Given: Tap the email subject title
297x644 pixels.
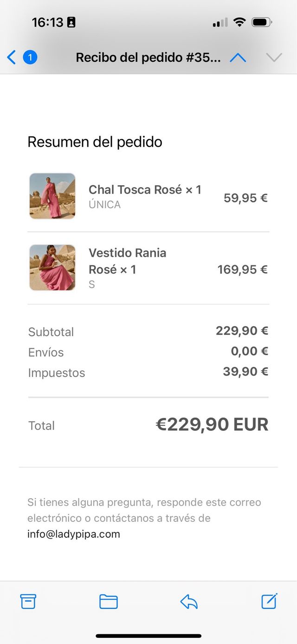Looking at the screenshot, I should click(148, 58).
